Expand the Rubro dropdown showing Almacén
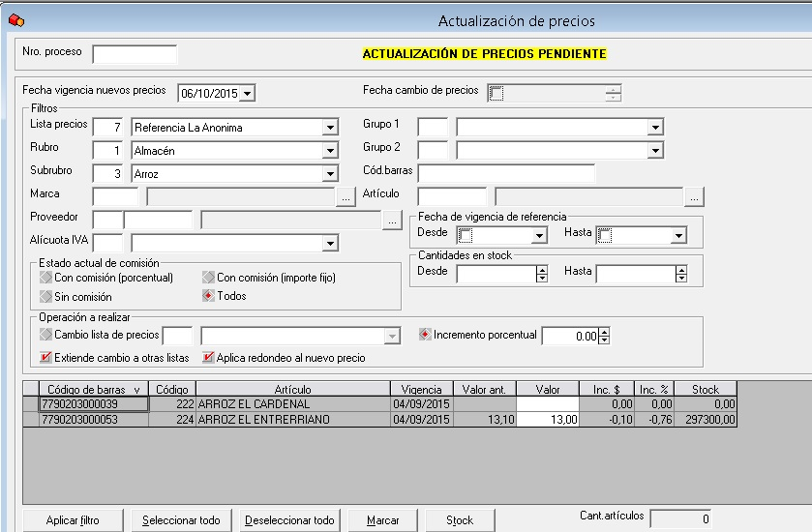Image resolution: width=812 pixels, height=532 pixels. pos(330,151)
